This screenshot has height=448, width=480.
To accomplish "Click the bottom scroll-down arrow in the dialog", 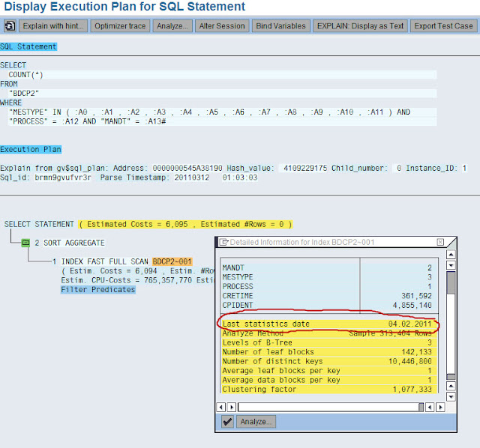I will pos(451,397).
